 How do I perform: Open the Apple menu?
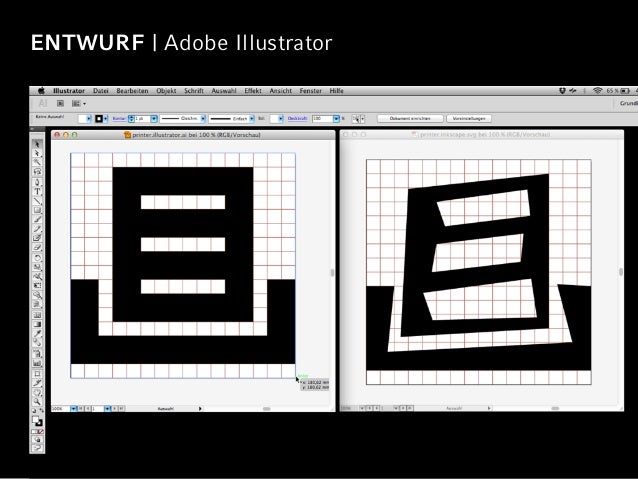pyautogui.click(x=41, y=91)
